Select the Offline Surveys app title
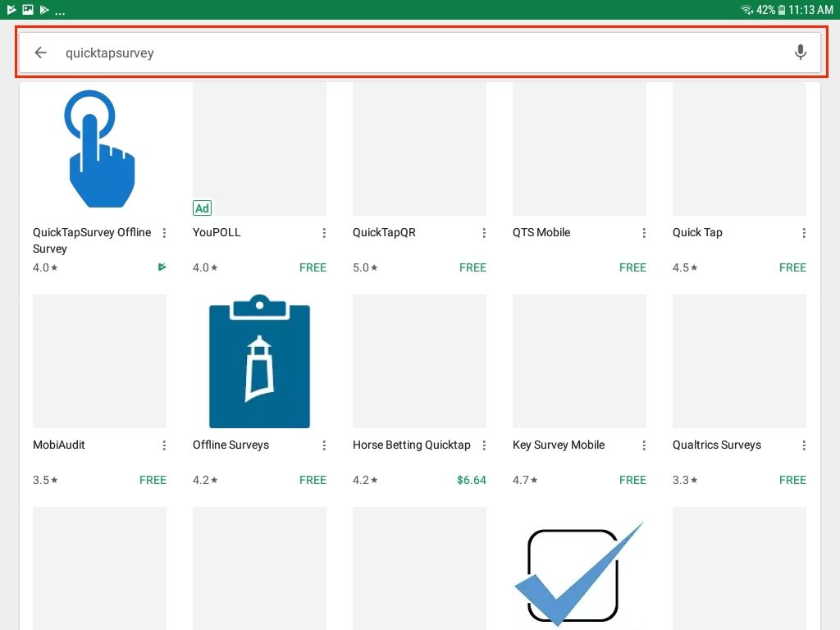The height and width of the screenshot is (630, 840). 231,445
